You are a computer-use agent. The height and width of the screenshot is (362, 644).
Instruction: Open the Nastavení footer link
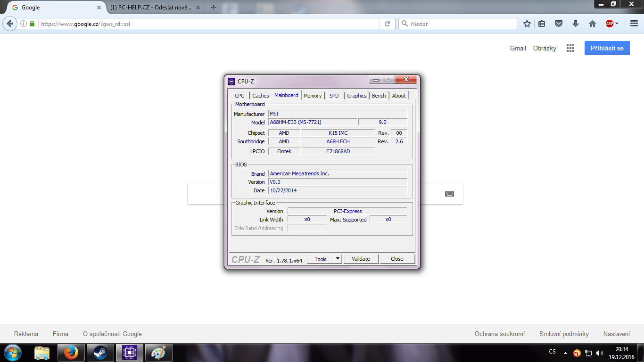tap(617, 334)
